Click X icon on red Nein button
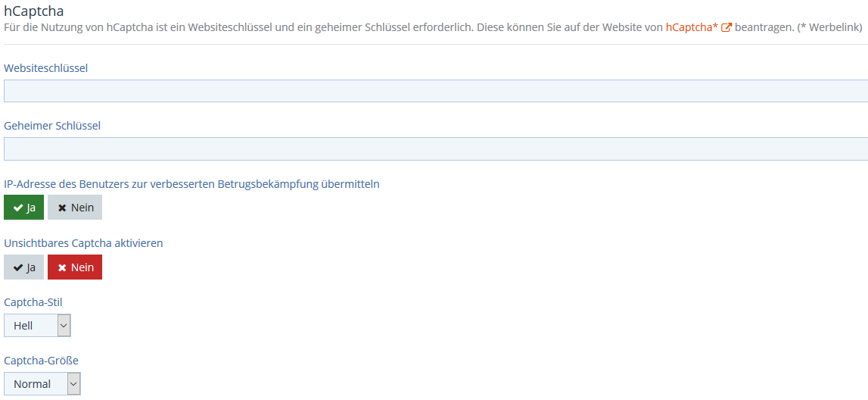Viewport: 868px width, 400px height. click(62, 267)
